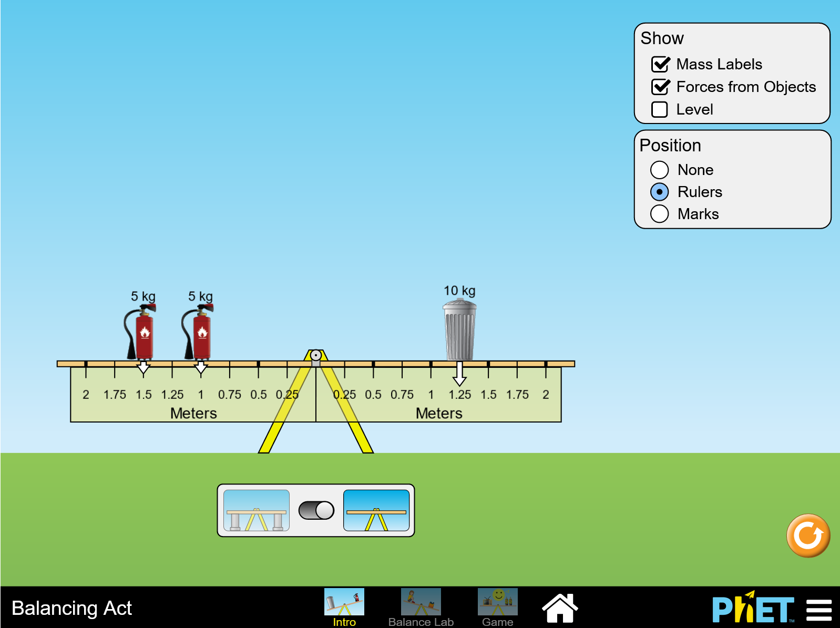This screenshot has width=840, height=628.
Task: Click the supports-in-place plank icon
Action: (257, 510)
